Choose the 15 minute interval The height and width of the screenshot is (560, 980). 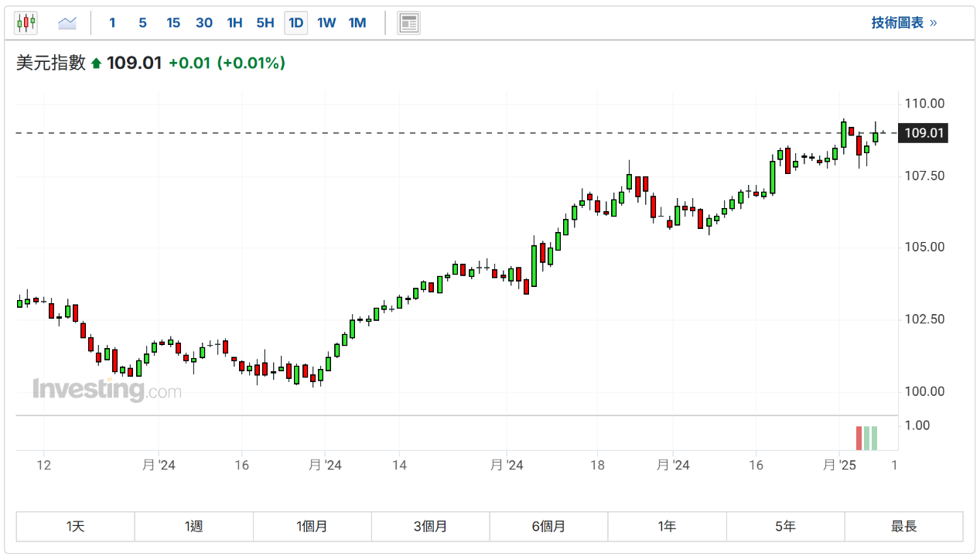(173, 23)
